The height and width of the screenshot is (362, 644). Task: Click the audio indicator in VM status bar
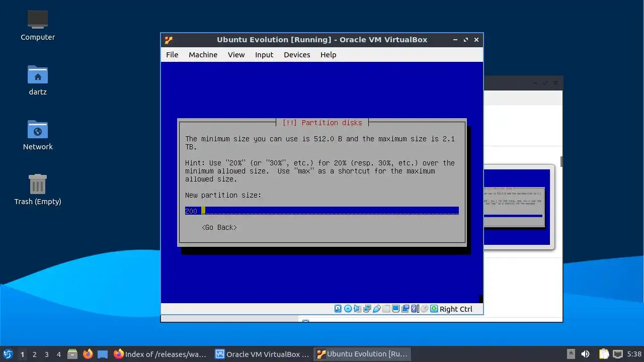[357, 309]
